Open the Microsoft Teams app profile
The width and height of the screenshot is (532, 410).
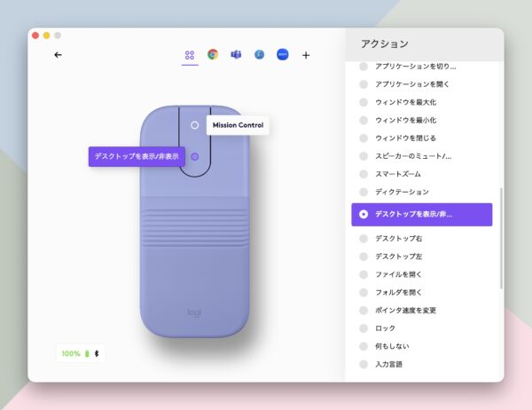236,54
